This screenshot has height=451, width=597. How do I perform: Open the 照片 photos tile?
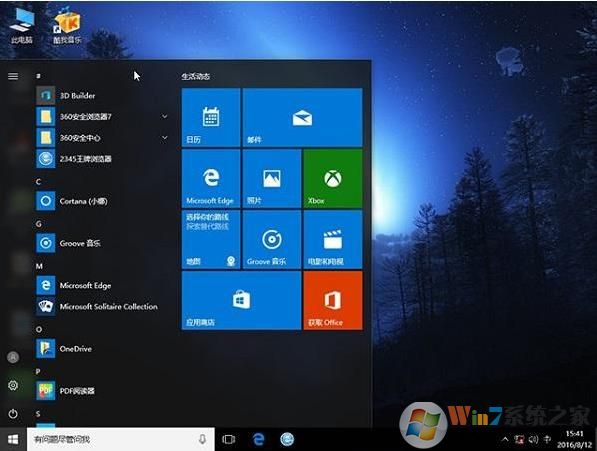272,178
